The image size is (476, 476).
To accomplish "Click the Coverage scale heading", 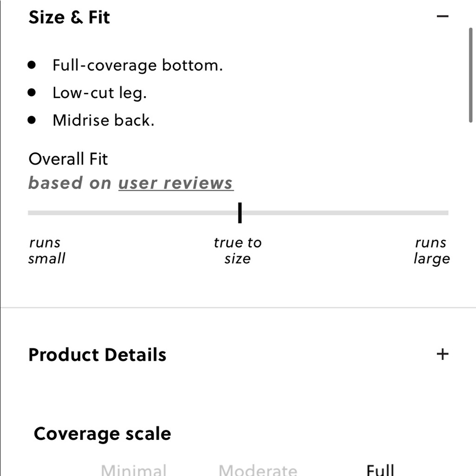I will (102, 434).
